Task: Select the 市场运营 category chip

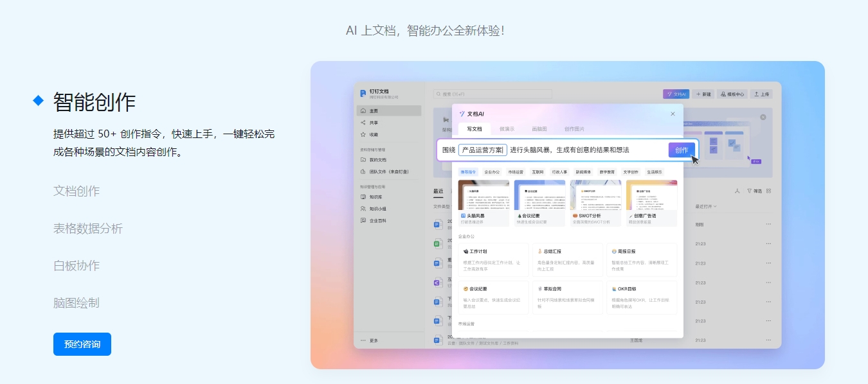Action: pyautogui.click(x=516, y=172)
